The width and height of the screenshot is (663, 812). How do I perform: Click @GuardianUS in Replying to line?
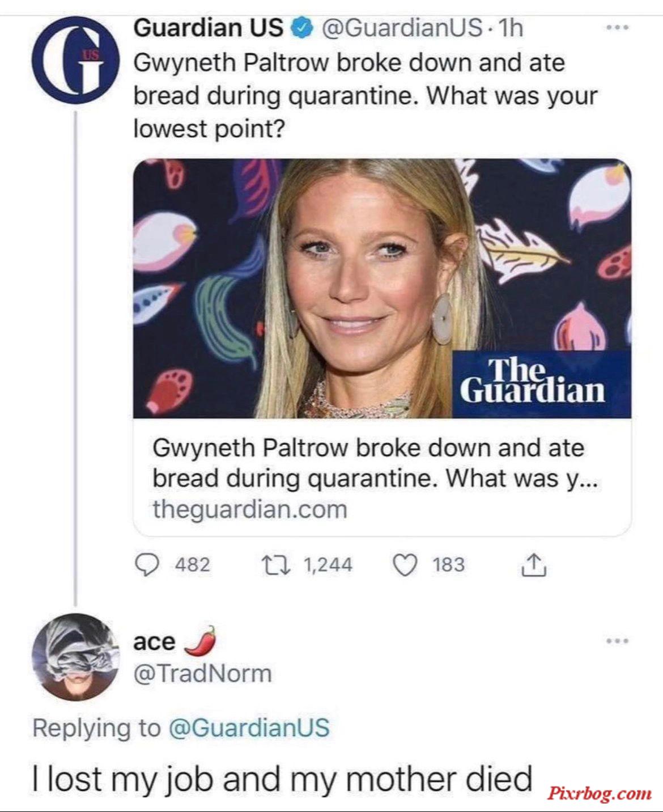click(x=249, y=728)
